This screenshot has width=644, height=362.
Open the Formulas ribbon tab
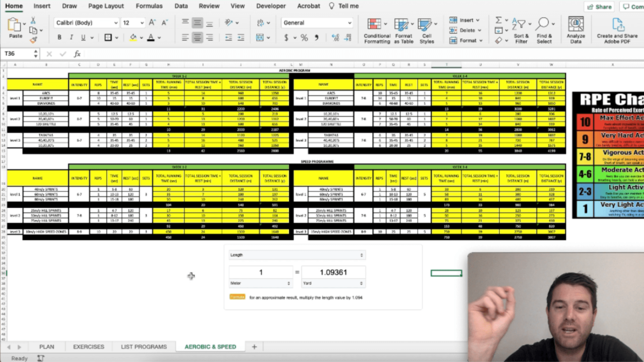click(149, 6)
